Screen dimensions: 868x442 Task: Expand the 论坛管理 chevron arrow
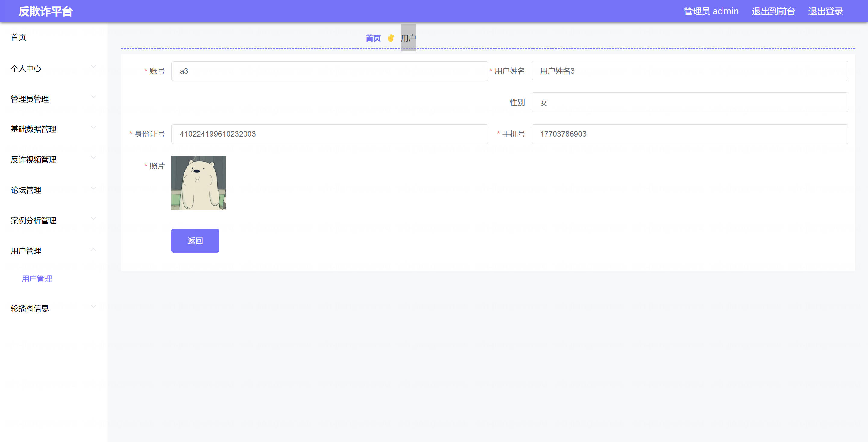(x=93, y=188)
